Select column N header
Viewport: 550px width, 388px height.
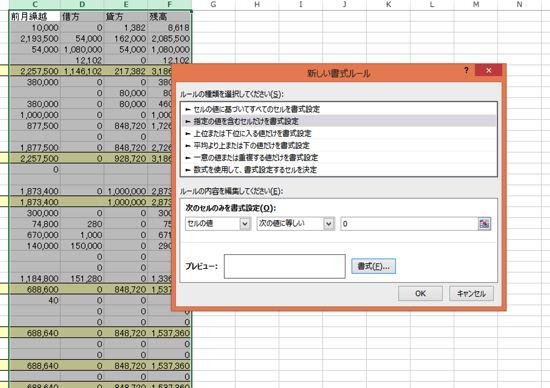[x=519, y=5]
